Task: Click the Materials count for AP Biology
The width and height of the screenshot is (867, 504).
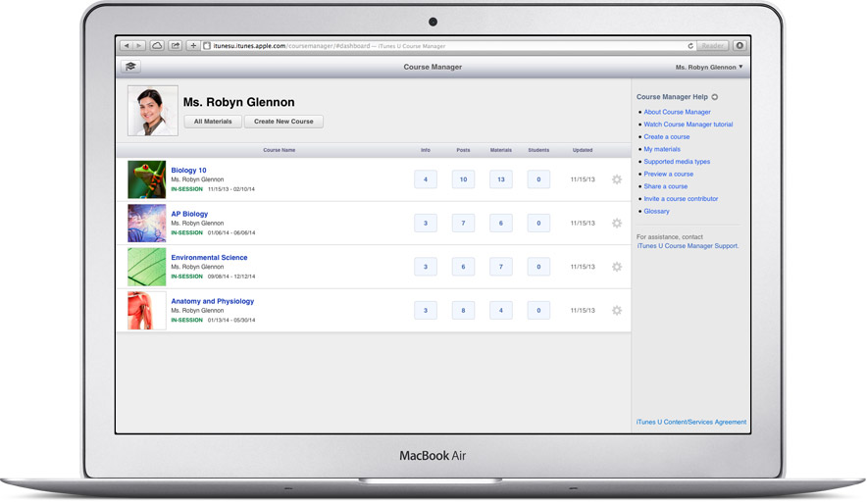Action: pos(500,224)
